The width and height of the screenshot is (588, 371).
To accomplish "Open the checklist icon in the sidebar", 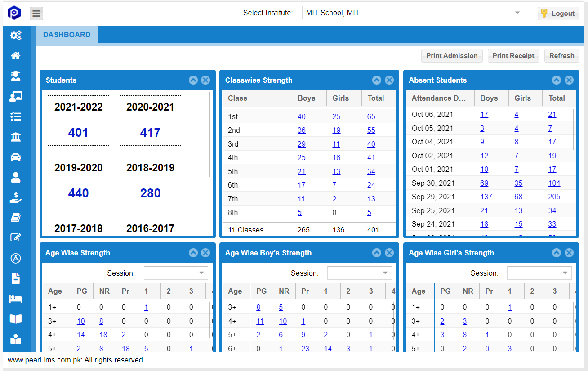I will point(15,116).
